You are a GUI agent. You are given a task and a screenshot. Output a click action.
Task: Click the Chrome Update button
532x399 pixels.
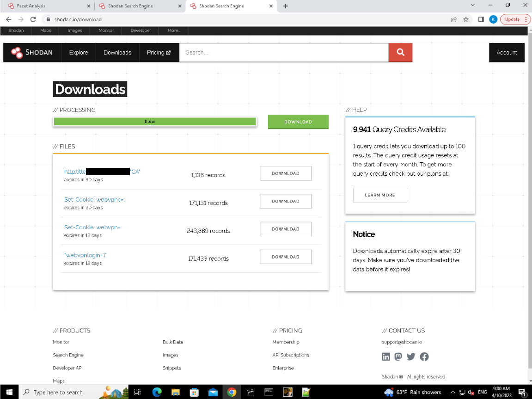point(515,19)
